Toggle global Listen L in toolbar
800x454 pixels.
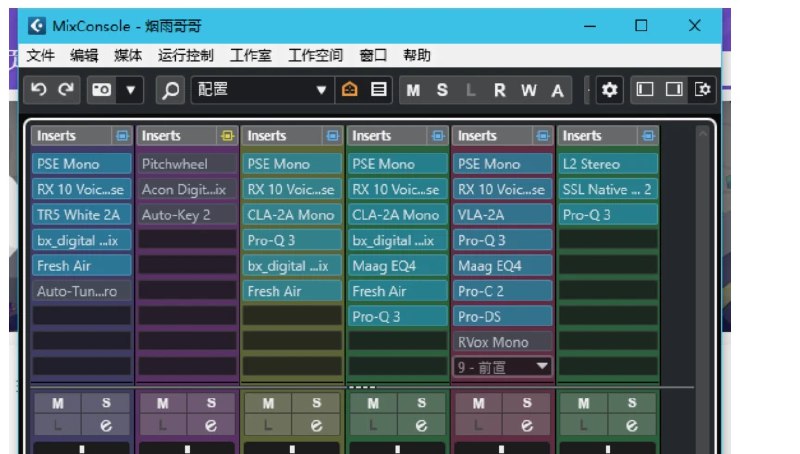coord(470,90)
